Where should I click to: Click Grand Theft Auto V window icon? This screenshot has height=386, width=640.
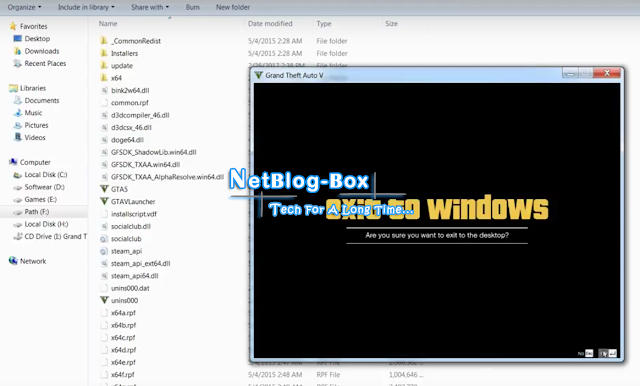click(258, 75)
